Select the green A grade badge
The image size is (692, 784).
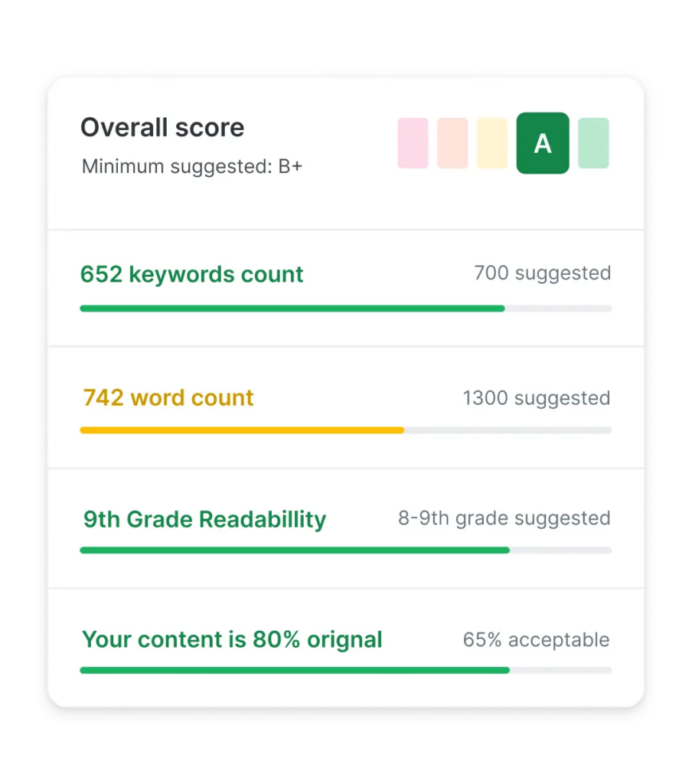click(543, 143)
